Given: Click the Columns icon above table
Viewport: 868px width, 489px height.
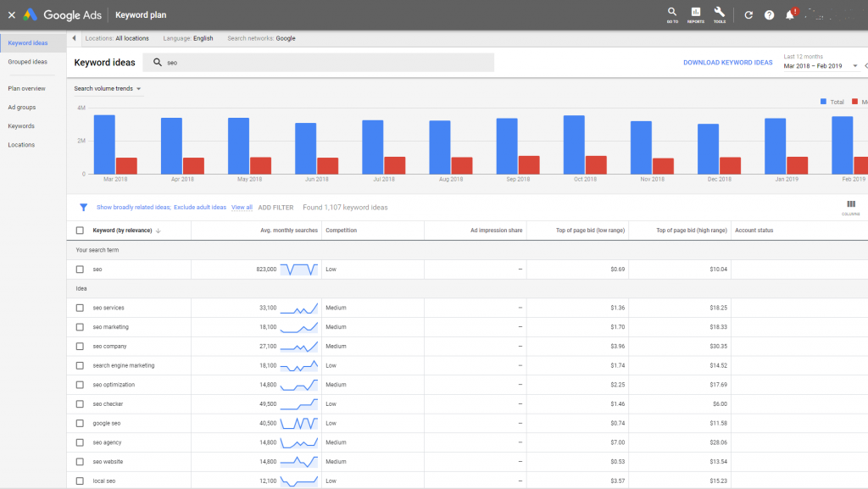Looking at the screenshot, I should pyautogui.click(x=851, y=207).
